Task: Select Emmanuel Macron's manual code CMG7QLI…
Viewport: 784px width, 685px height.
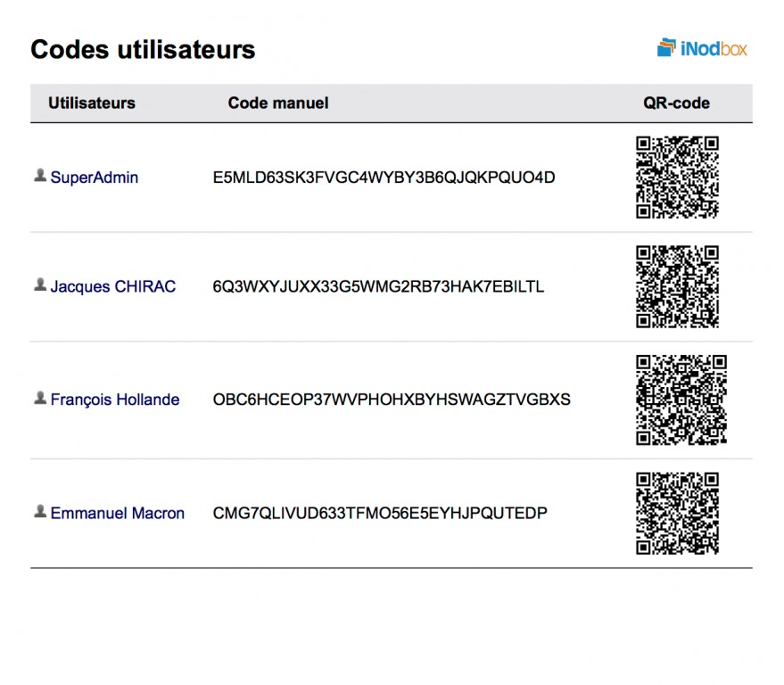Action: click(x=380, y=513)
